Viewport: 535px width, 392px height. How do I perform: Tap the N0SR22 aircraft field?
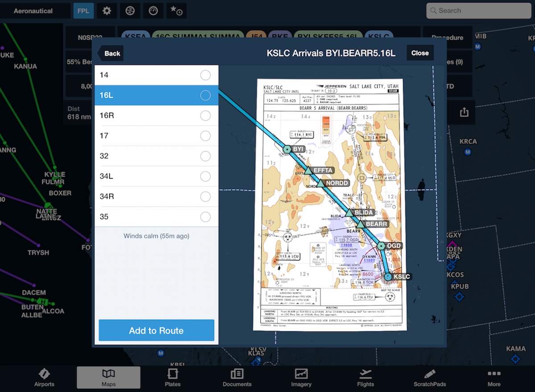[x=90, y=37]
